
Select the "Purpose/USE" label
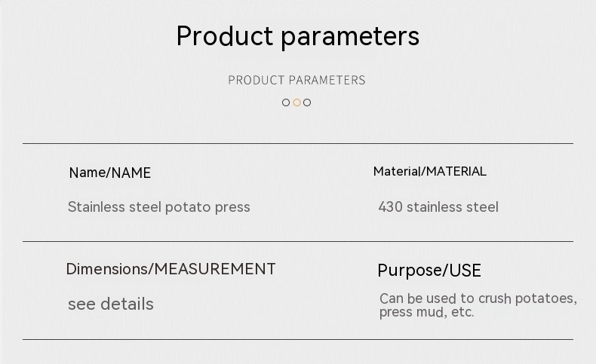click(x=429, y=271)
